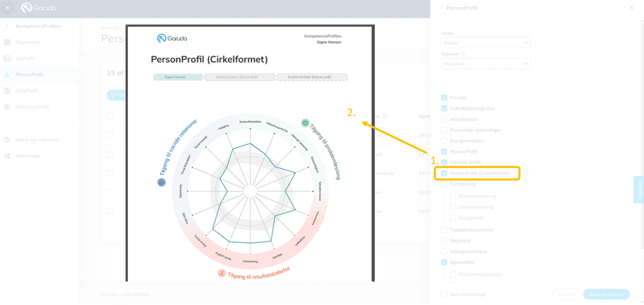Click the Dashboard icon in the sidebar
The height and width of the screenshot is (305, 644).
[x=7, y=42]
